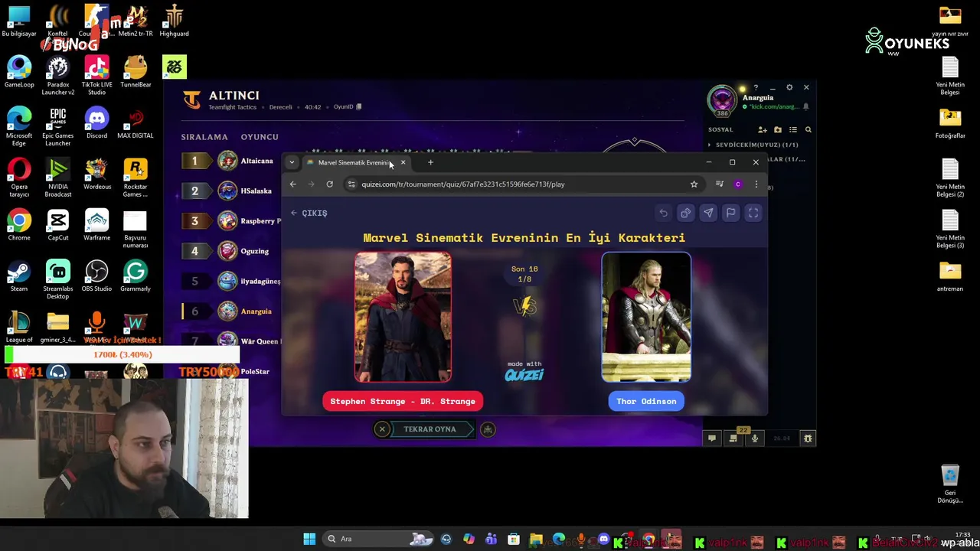
Task: Click TEKRAR OYNA in the game client
Action: (430, 429)
